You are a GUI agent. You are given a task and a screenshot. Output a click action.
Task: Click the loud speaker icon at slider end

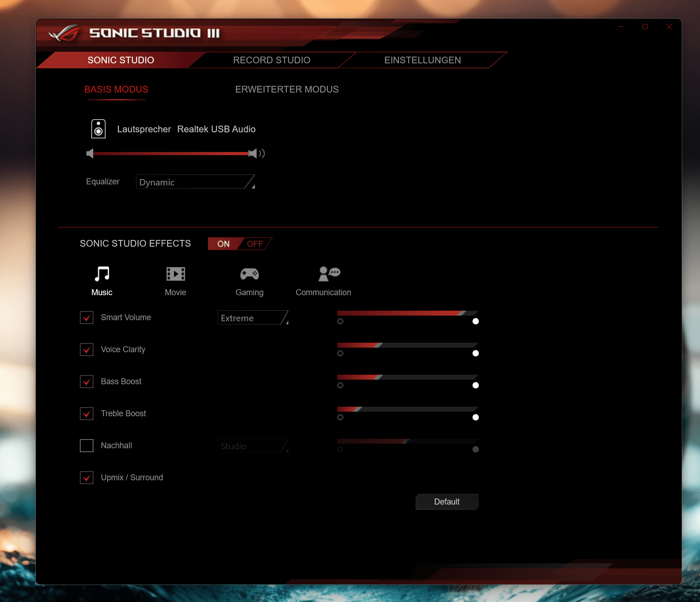[256, 153]
